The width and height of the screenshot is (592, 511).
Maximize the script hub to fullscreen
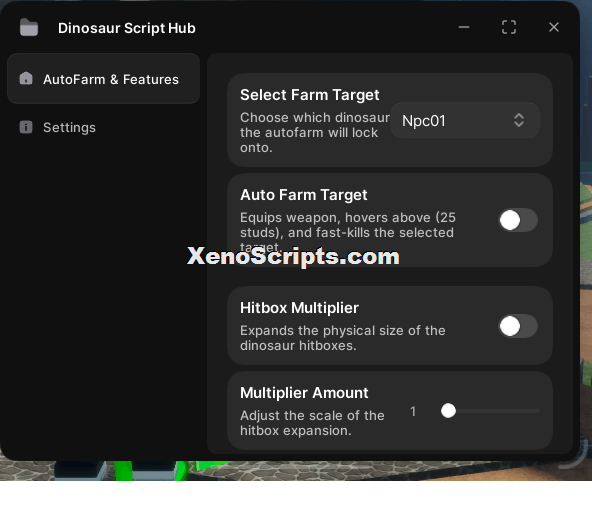(509, 27)
